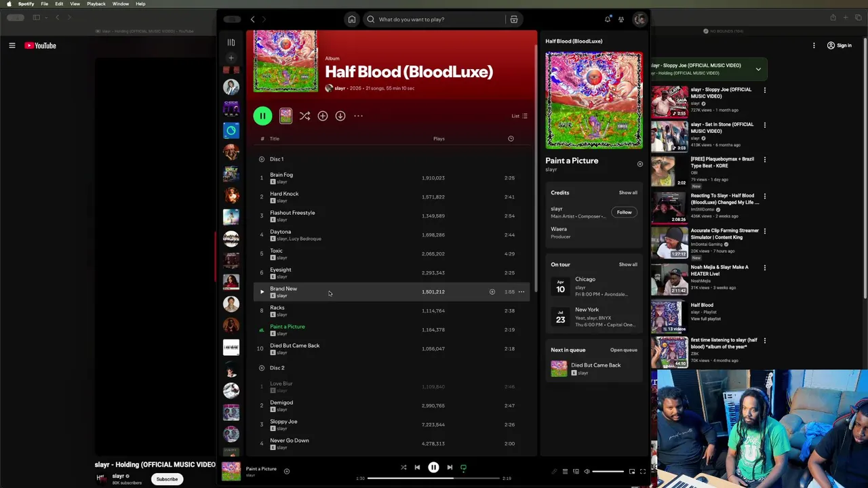Skip to the next track
The height and width of the screenshot is (488, 868).
coord(450,468)
